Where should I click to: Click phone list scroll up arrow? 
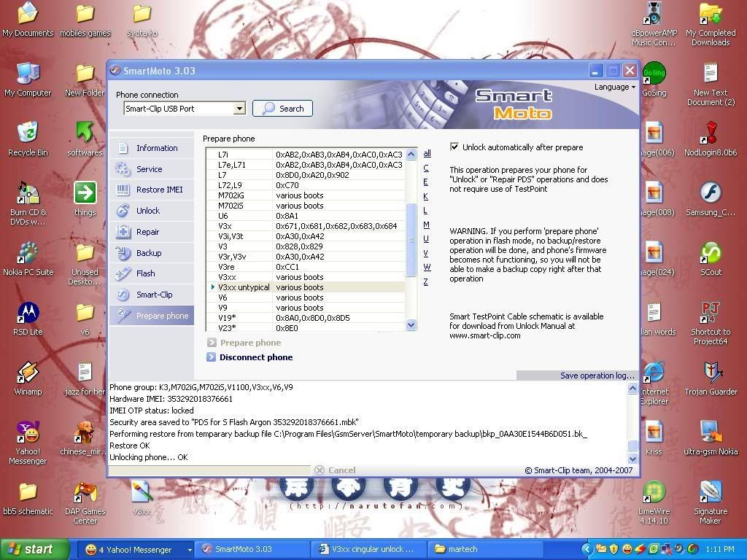[411, 155]
